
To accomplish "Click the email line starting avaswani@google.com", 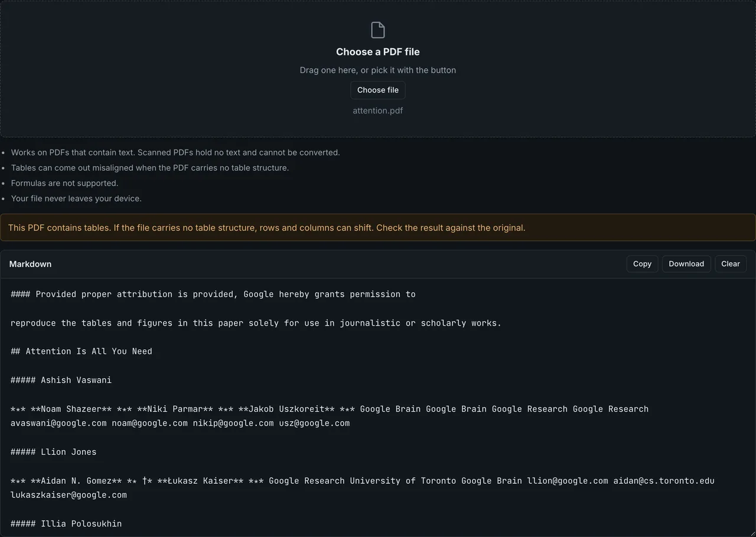I will pos(180,423).
